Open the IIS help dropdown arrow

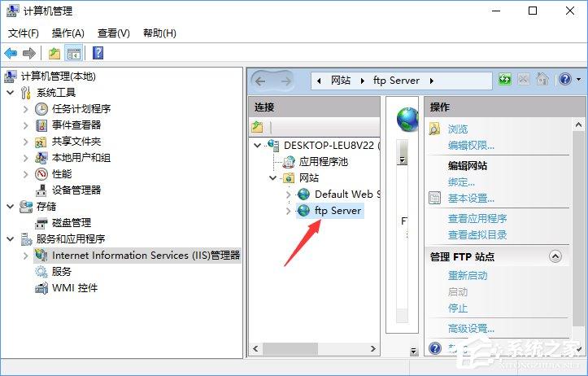(578, 79)
